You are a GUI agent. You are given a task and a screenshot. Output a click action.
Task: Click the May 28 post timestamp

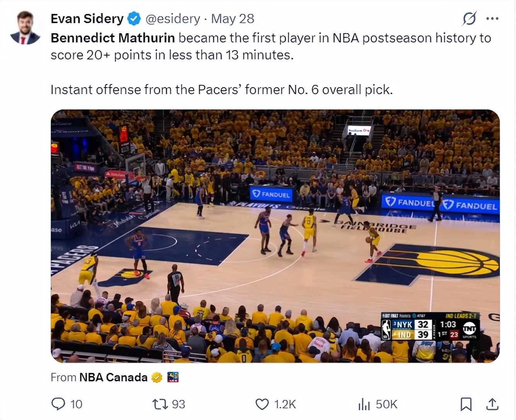(233, 19)
